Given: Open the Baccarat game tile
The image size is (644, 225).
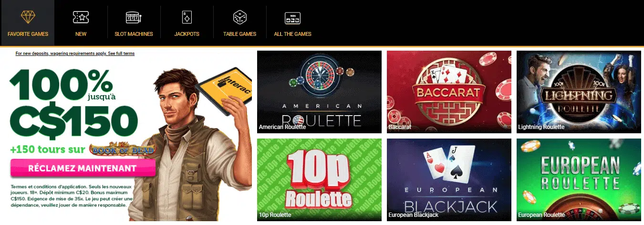Looking at the screenshot, I should (449, 92).
